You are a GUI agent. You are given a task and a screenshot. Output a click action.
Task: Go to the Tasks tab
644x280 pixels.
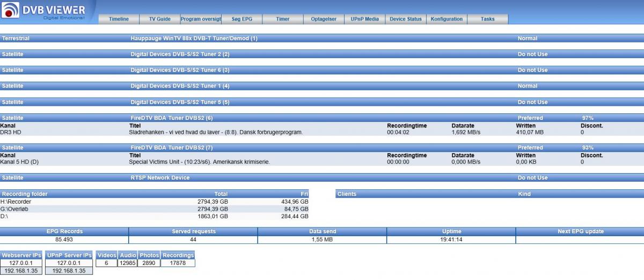point(487,19)
